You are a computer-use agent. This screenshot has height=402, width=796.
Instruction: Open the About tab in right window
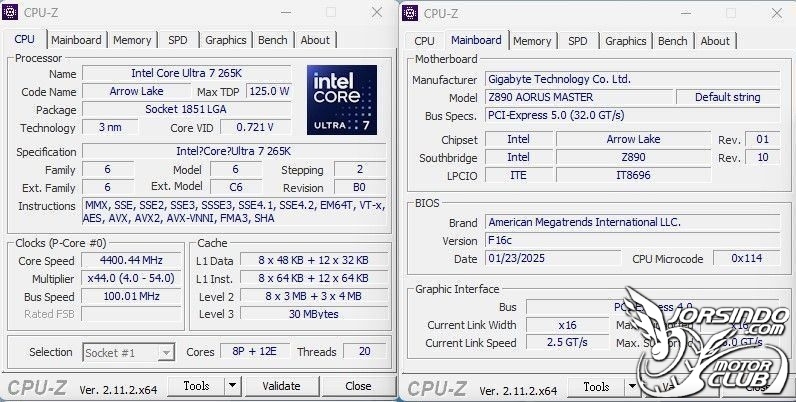715,41
